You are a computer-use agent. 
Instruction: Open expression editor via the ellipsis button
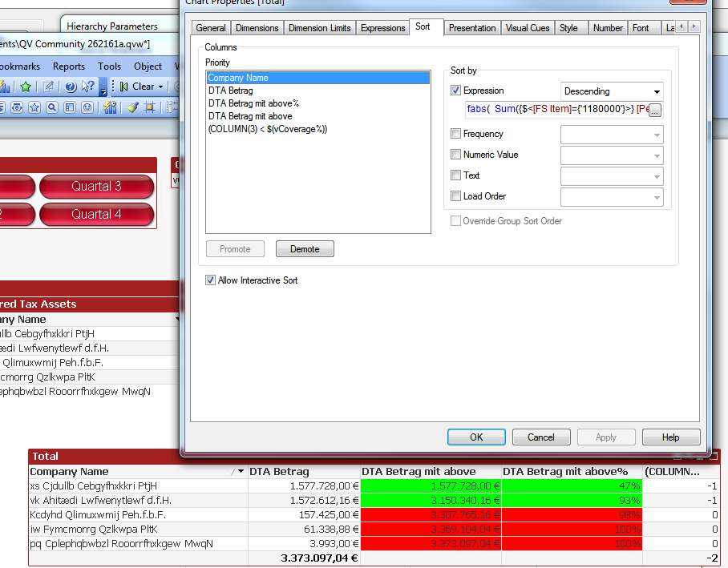(655, 111)
